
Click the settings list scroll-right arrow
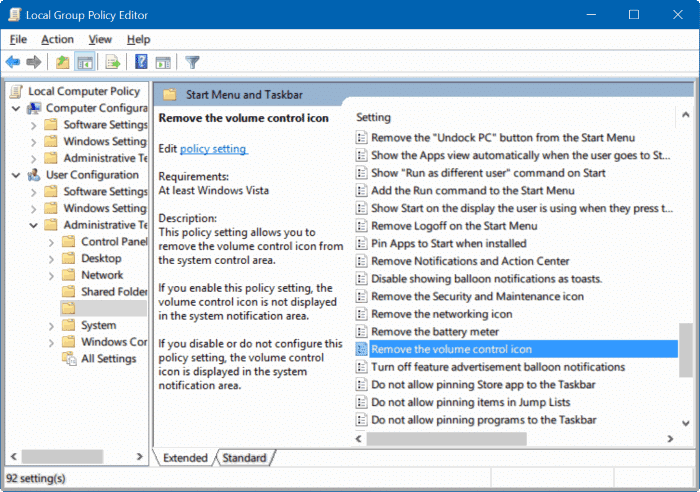coord(670,439)
